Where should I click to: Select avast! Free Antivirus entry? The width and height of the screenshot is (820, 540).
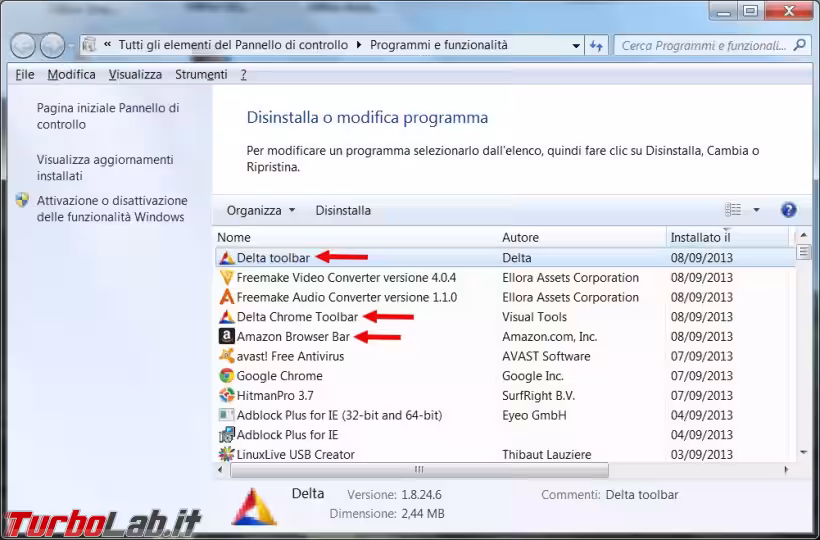point(290,357)
